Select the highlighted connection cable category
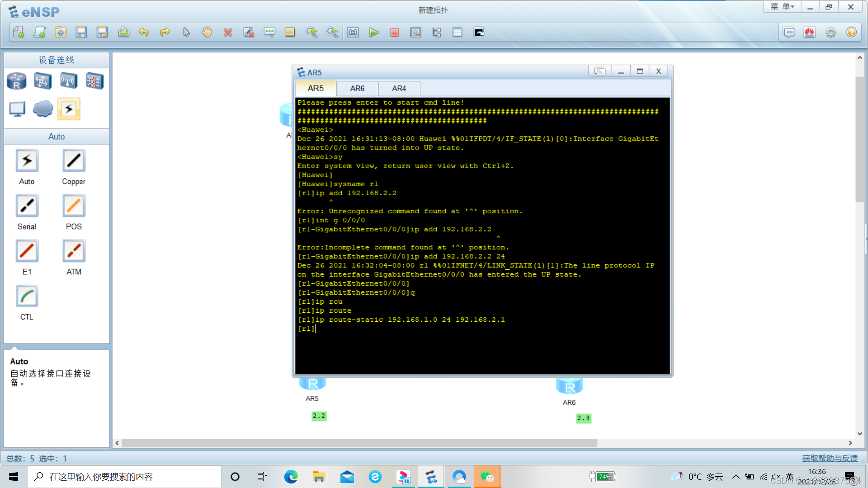The height and width of the screenshot is (488, 868). pyautogui.click(x=69, y=109)
